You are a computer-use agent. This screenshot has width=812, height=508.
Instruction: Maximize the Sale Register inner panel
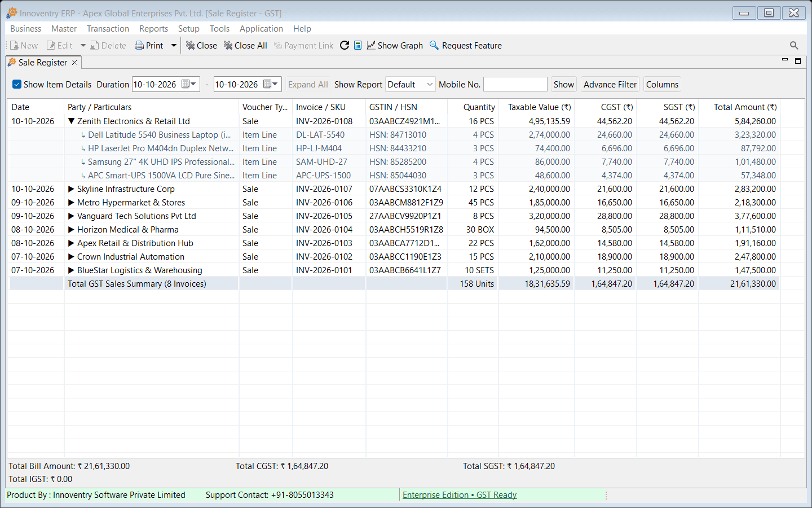click(x=798, y=61)
